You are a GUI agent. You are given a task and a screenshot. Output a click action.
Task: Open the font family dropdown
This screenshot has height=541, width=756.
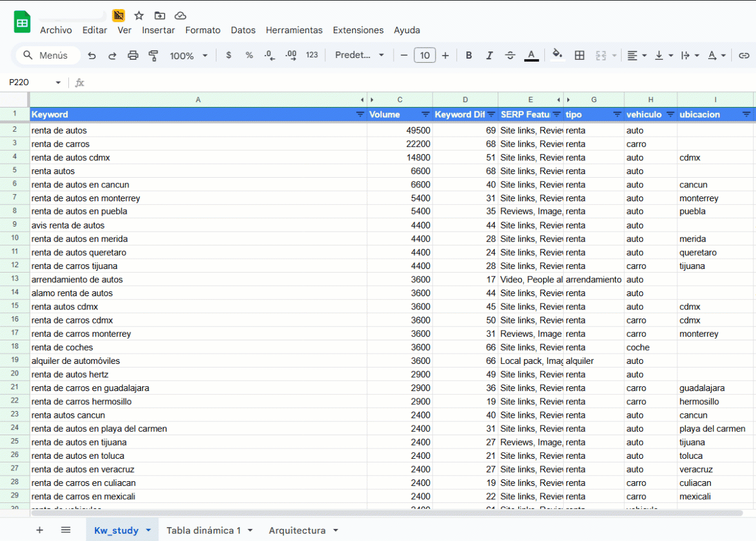click(360, 56)
